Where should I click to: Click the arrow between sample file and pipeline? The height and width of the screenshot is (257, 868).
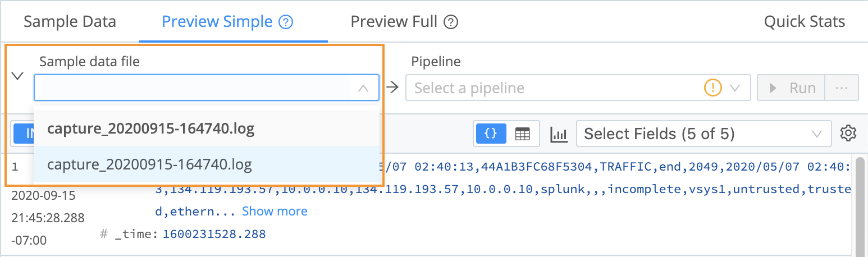(392, 88)
